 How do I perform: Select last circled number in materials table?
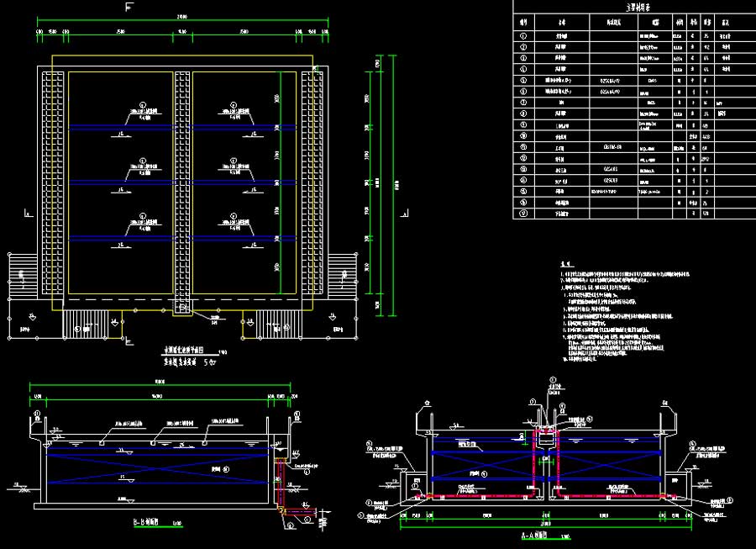coord(523,213)
